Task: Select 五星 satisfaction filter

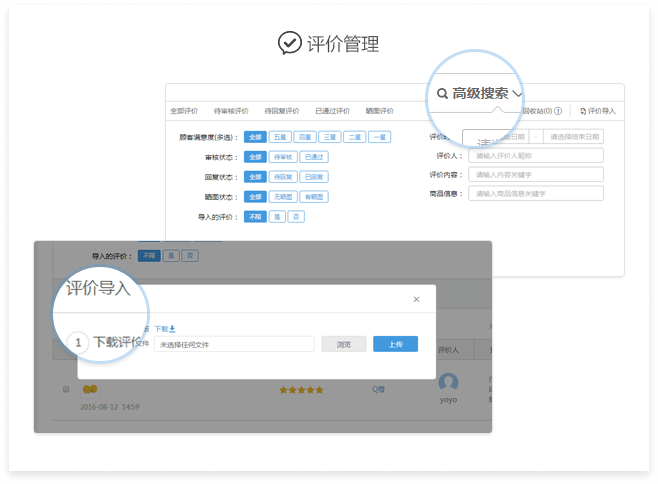Action: pos(280,137)
